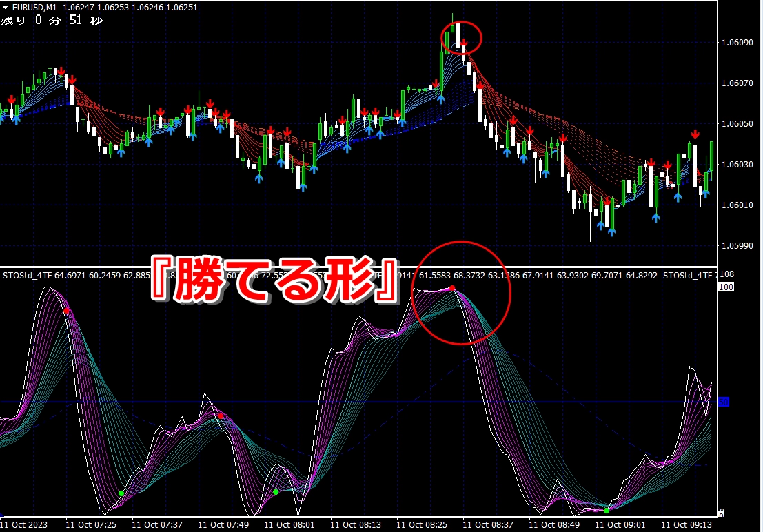Click the 1.06070 price scale label

737,83
